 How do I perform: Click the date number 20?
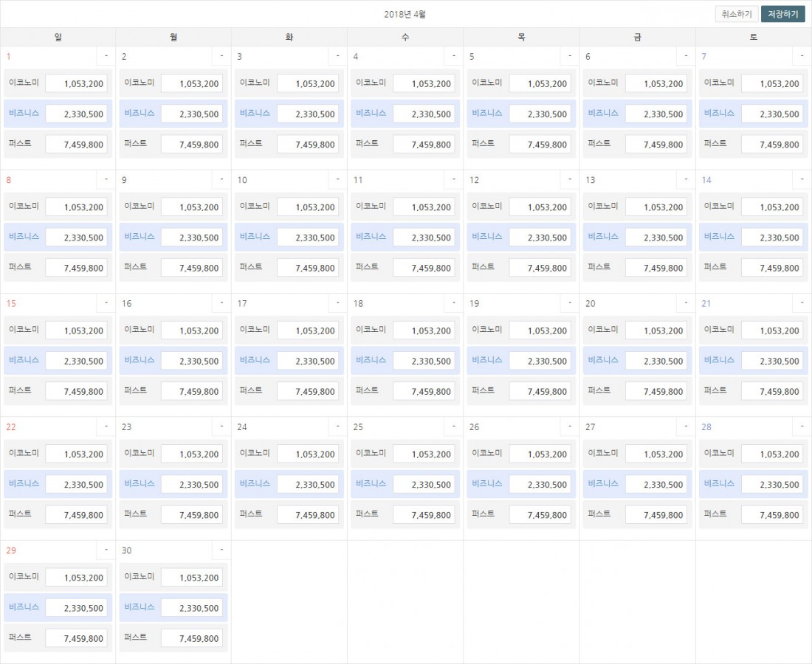click(591, 303)
